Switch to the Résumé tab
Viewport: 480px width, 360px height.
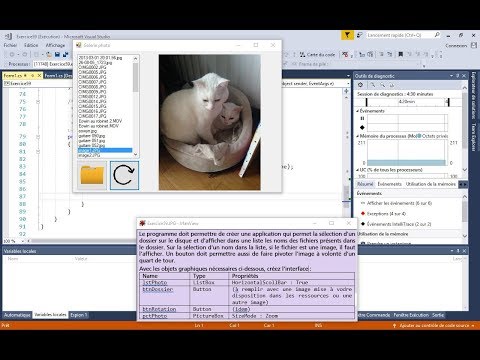365,184
